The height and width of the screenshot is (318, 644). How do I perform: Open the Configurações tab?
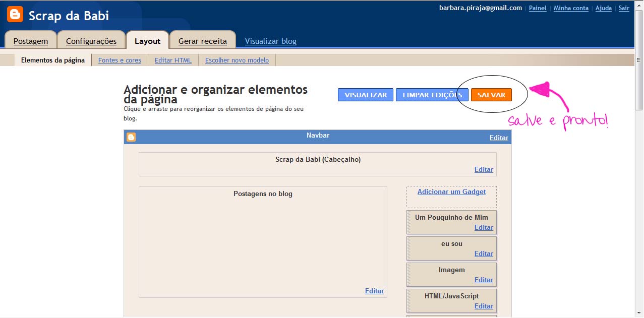[91, 41]
